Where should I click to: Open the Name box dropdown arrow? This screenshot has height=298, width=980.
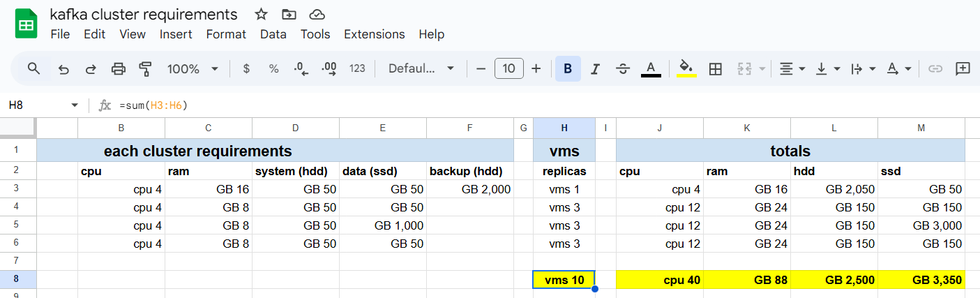click(75, 105)
